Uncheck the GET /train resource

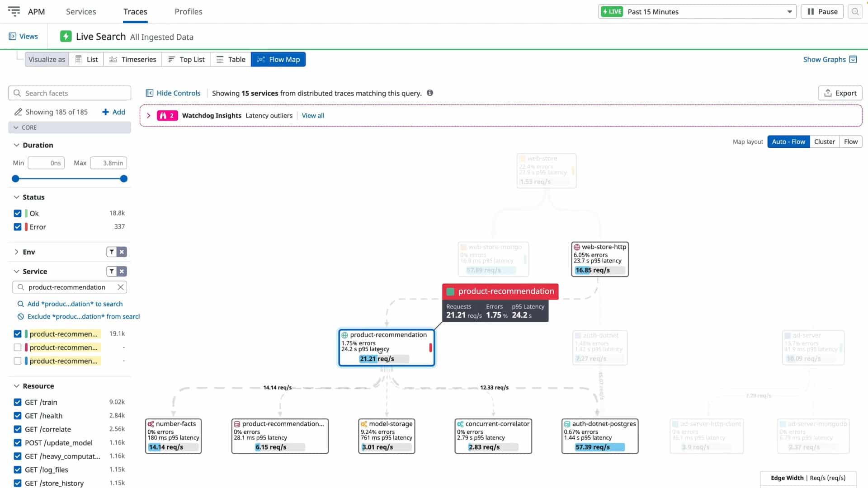(x=18, y=402)
